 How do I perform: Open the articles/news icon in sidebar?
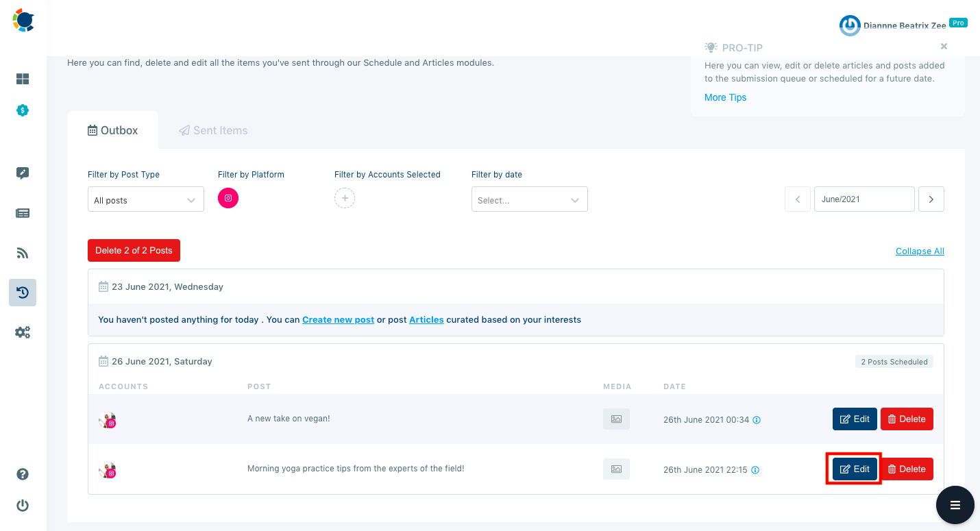click(x=23, y=213)
